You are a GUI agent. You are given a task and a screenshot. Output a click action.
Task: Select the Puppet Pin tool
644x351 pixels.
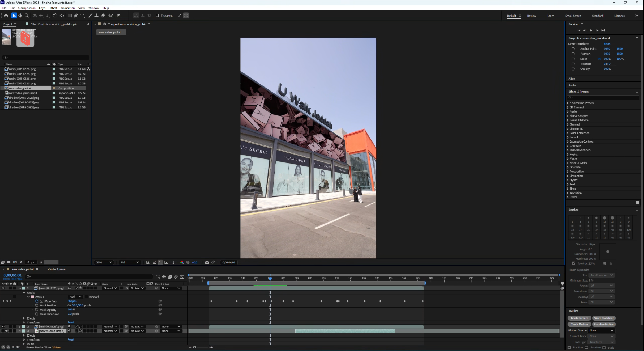coord(119,16)
